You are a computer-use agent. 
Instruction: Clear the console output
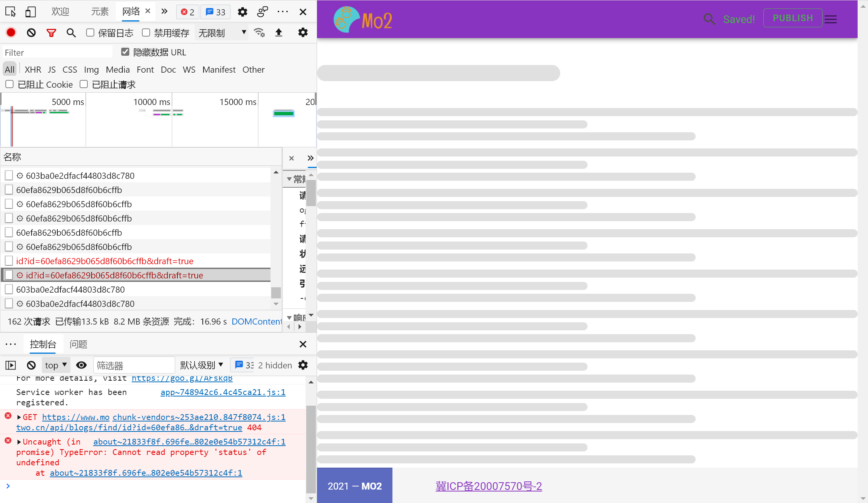(x=31, y=365)
